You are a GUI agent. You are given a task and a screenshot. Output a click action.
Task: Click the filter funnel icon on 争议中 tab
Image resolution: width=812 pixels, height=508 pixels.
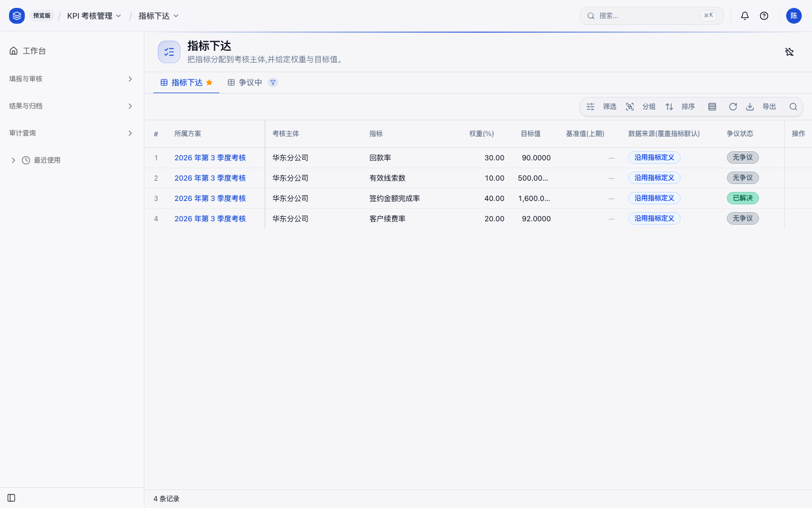pos(273,82)
